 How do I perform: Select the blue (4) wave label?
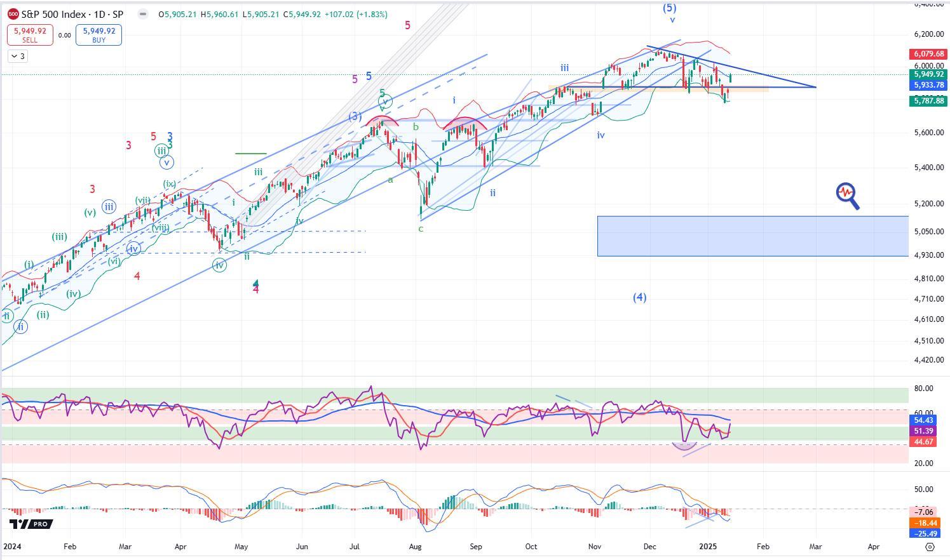tap(639, 297)
